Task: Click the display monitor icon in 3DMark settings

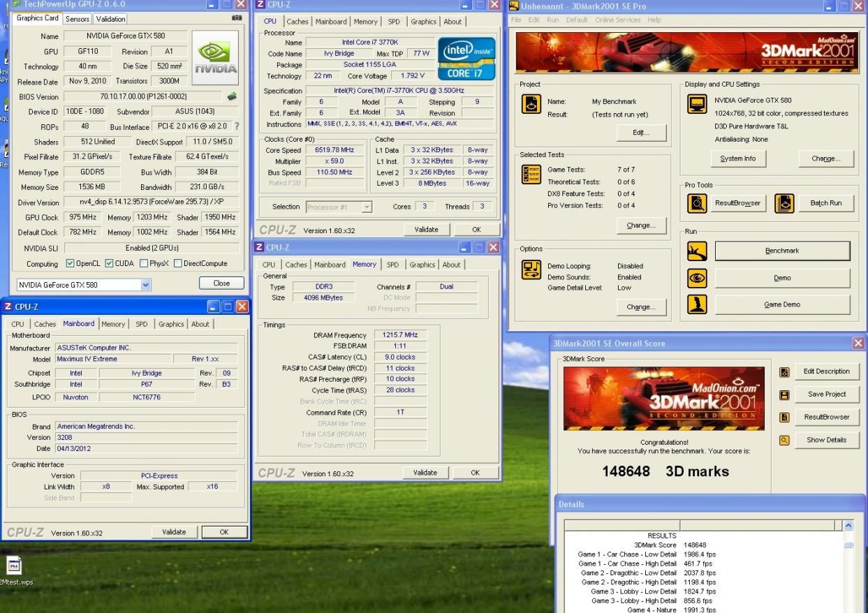Action: point(697,104)
